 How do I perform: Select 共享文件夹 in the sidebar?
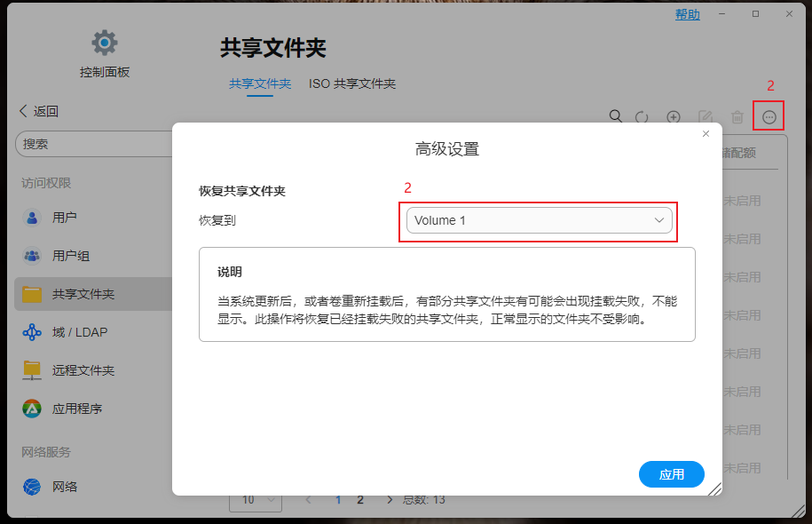pos(93,294)
